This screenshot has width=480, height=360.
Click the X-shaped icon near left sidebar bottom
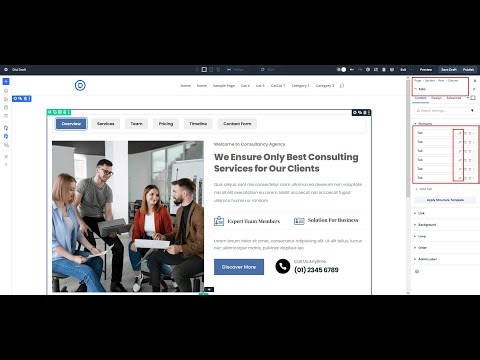(6, 156)
